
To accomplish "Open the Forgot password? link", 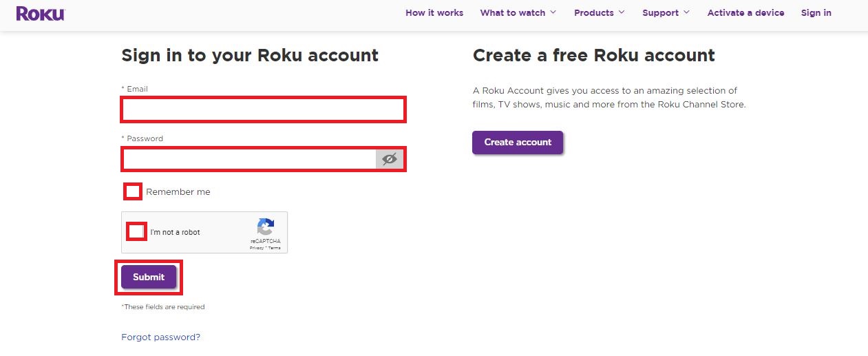I will pyautogui.click(x=160, y=337).
